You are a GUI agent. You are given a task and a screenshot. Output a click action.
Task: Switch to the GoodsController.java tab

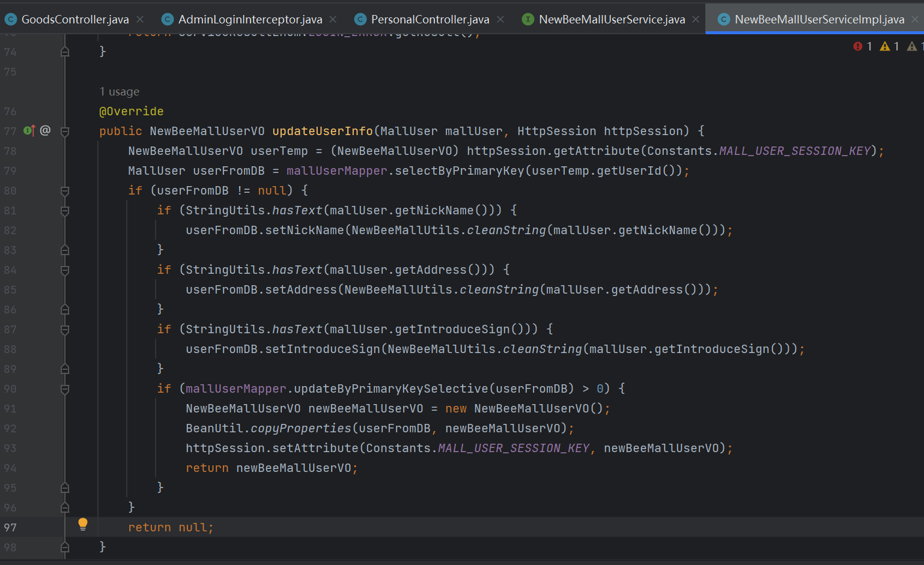(x=75, y=19)
